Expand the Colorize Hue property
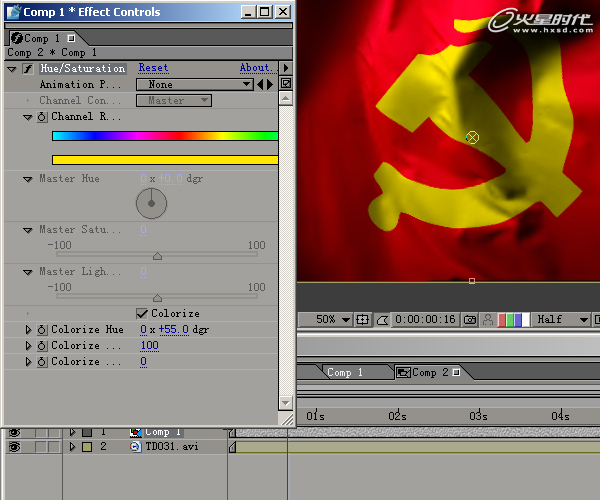The height and width of the screenshot is (500, 600). 28,330
